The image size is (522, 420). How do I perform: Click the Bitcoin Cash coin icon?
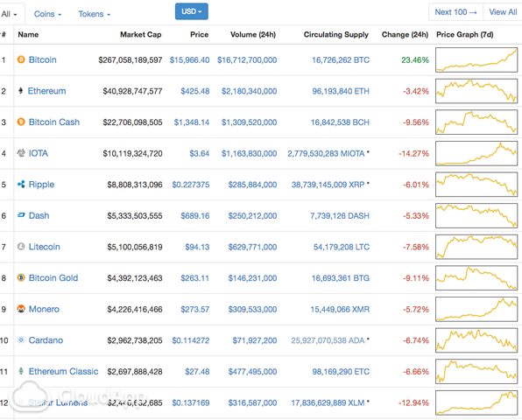[x=21, y=122]
